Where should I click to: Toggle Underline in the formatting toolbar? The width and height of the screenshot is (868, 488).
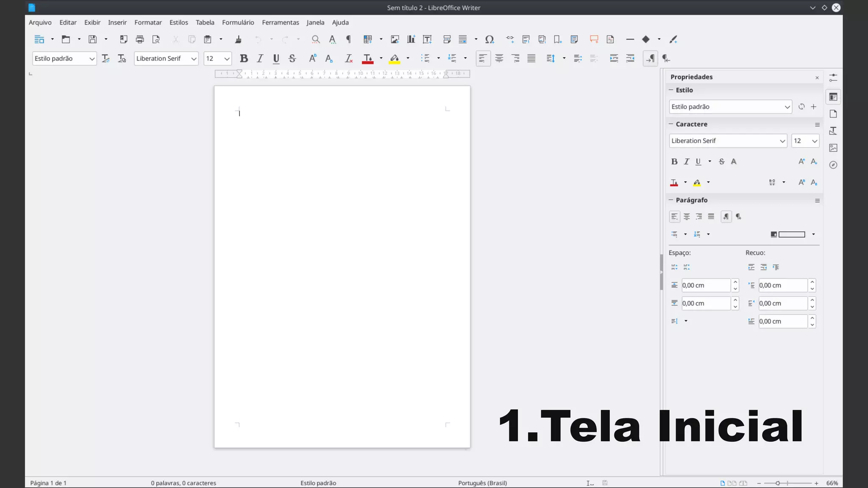click(276, 58)
